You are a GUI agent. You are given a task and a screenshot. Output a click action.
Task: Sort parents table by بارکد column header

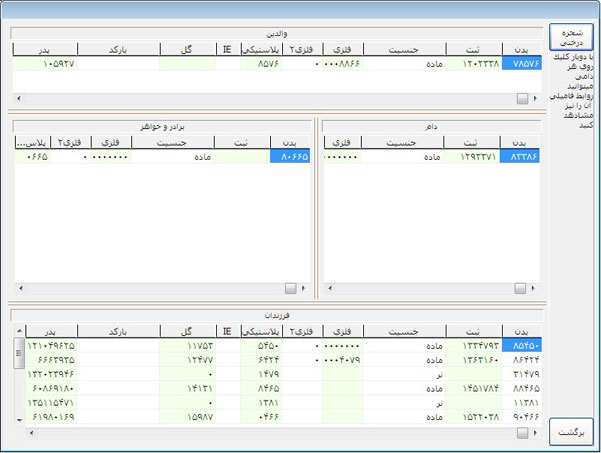118,49
